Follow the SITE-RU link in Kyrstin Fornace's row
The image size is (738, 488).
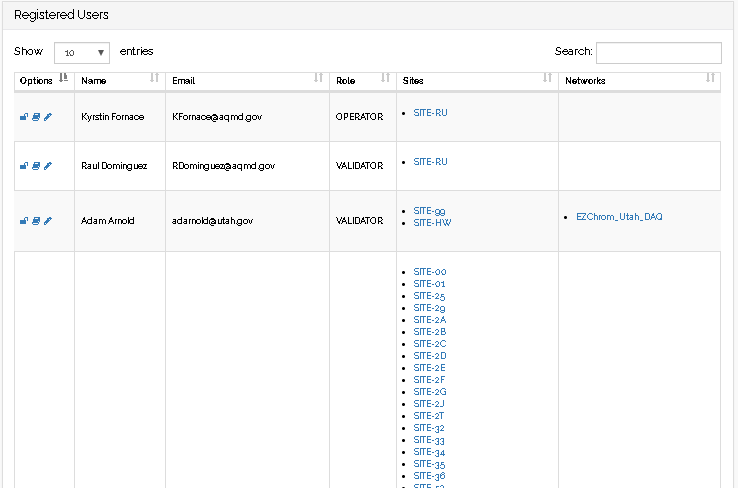[x=430, y=113]
